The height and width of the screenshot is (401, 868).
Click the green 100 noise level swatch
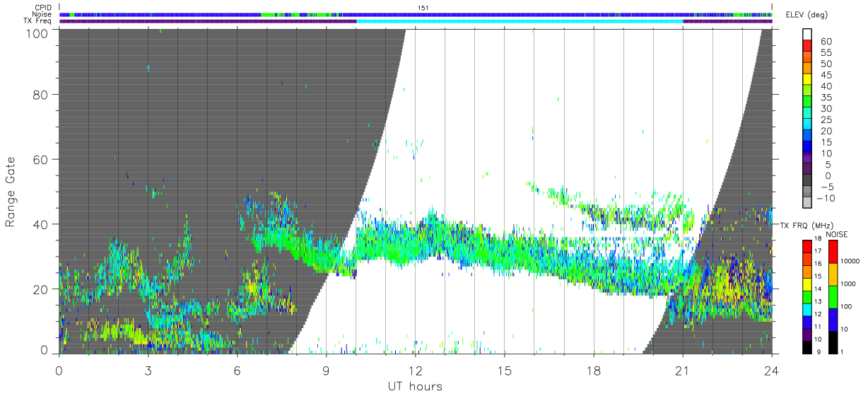click(x=834, y=297)
